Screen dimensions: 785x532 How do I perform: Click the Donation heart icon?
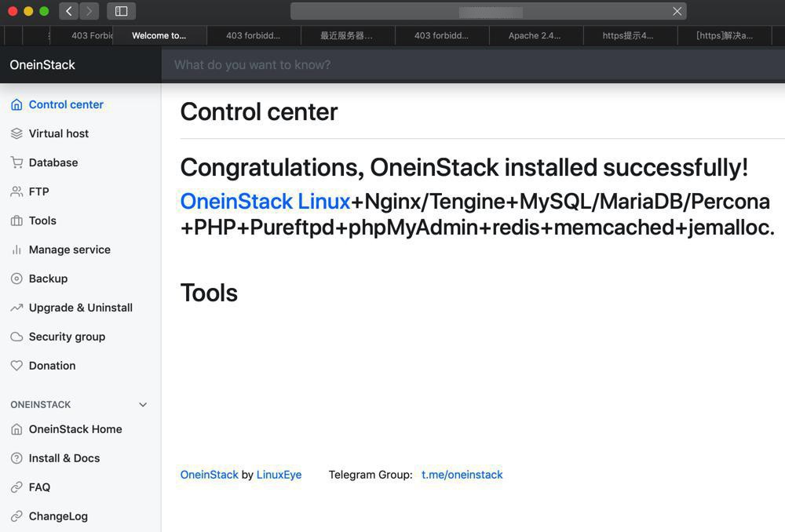point(16,366)
